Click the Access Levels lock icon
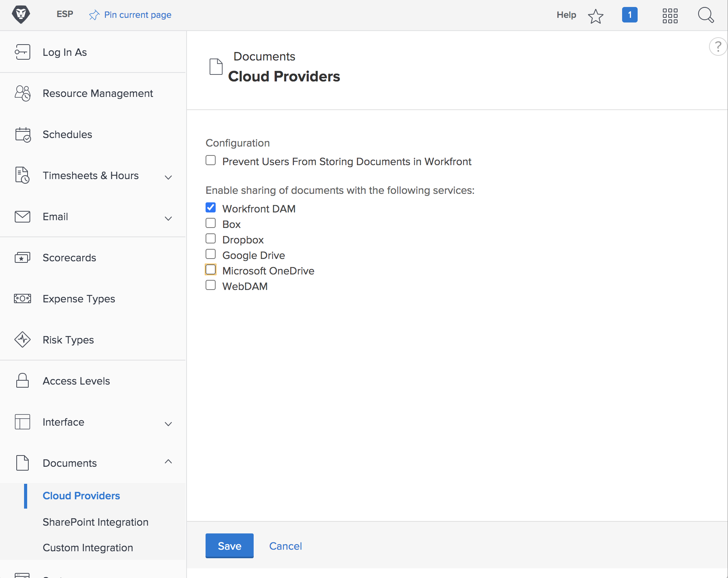 point(22,381)
